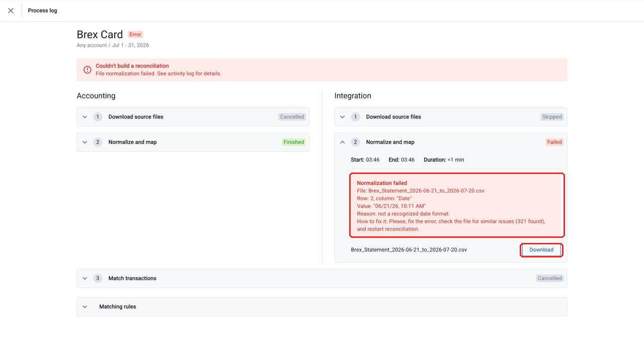Click the Skipped status badge
This screenshot has width=644, height=346.
click(552, 117)
